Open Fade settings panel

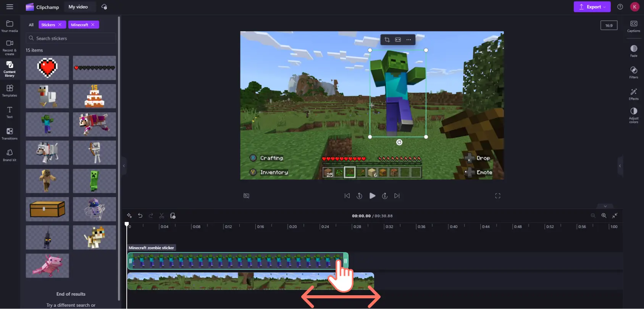(x=633, y=51)
